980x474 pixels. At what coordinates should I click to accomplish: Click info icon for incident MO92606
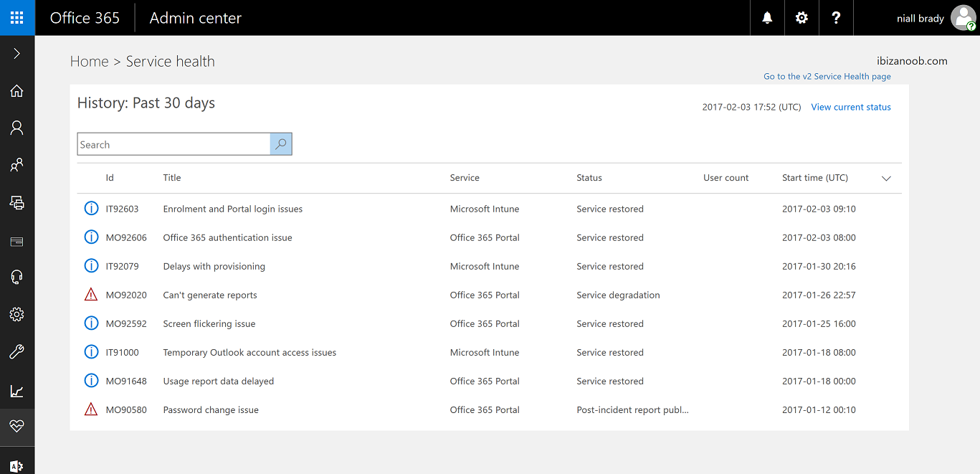click(91, 237)
